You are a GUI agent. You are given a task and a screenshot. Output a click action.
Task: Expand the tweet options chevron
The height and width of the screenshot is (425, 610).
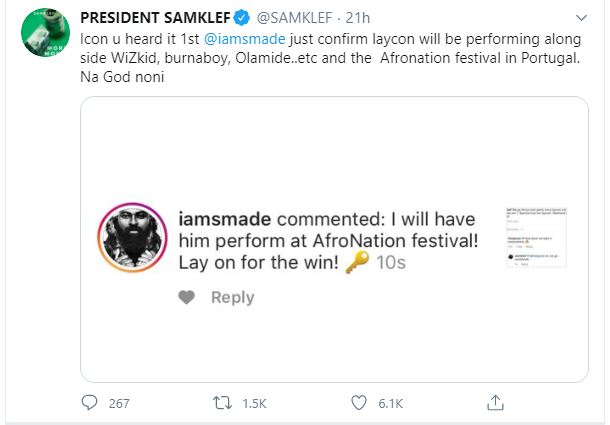click(x=581, y=18)
